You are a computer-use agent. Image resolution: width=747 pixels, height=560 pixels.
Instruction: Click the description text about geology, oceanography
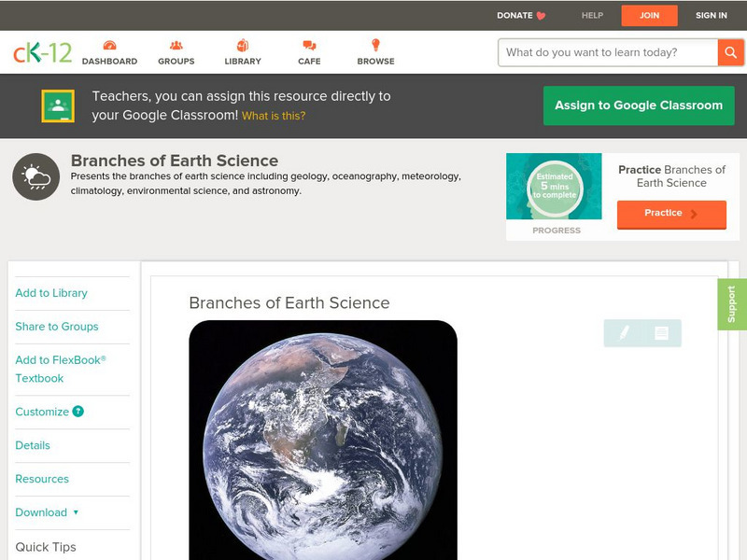coord(266,184)
